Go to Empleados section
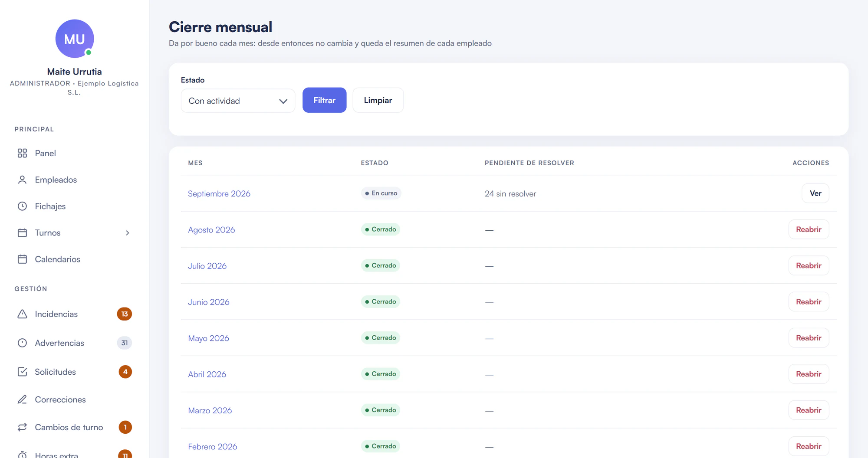Image resolution: width=868 pixels, height=458 pixels. pos(74,180)
